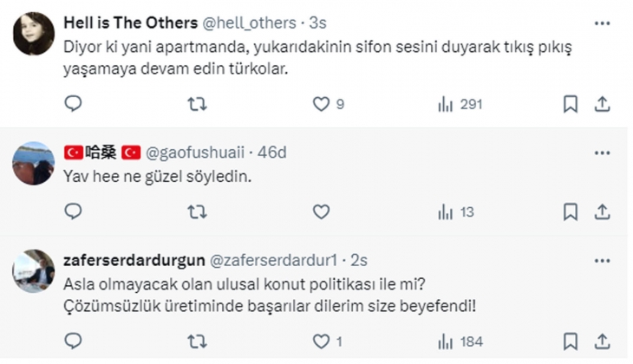Open more options on gaofushuaii tweet

pyautogui.click(x=602, y=153)
